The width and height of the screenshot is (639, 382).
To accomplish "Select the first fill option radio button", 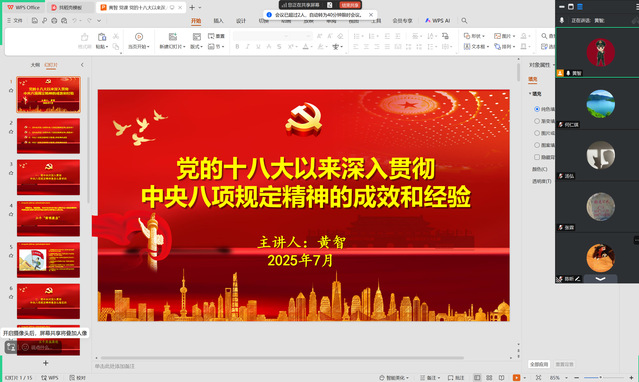I will (x=537, y=109).
